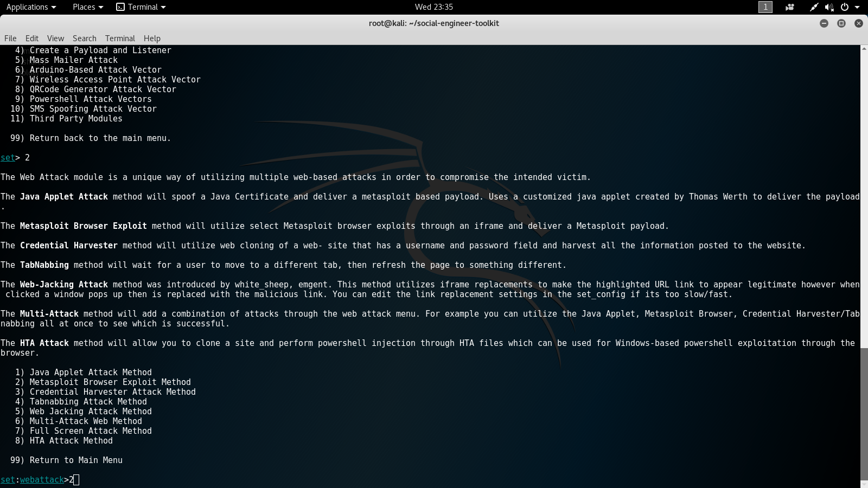
Task: Expand the system menu arrow
Action: pyautogui.click(x=857, y=7)
